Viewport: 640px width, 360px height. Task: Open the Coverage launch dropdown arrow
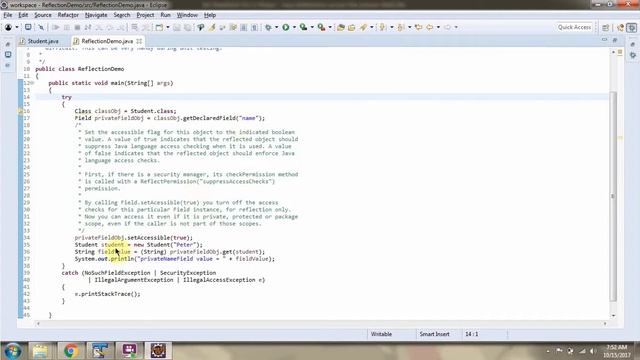[312, 27]
